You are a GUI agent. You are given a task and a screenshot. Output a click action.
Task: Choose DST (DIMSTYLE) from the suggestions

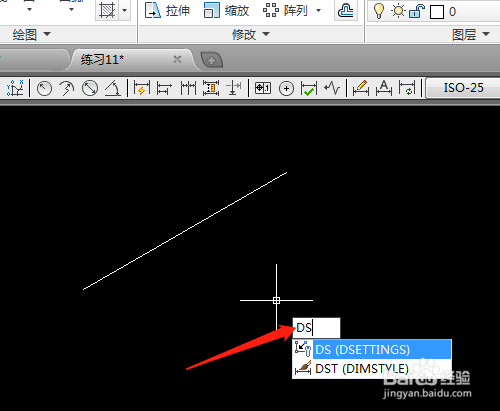(x=372, y=369)
